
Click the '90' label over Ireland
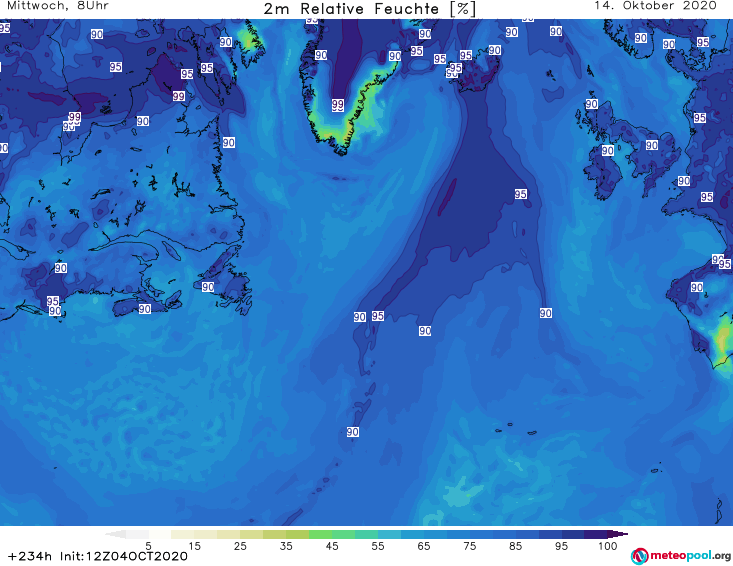[607, 150]
